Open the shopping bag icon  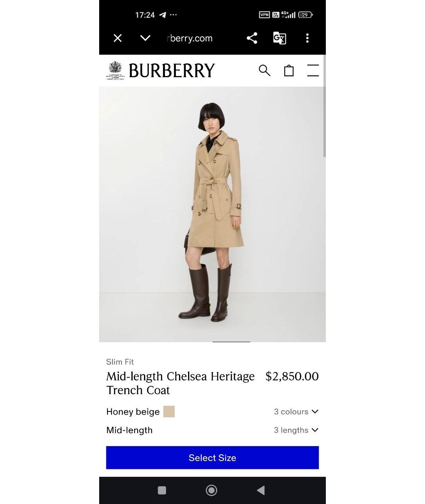[289, 70]
